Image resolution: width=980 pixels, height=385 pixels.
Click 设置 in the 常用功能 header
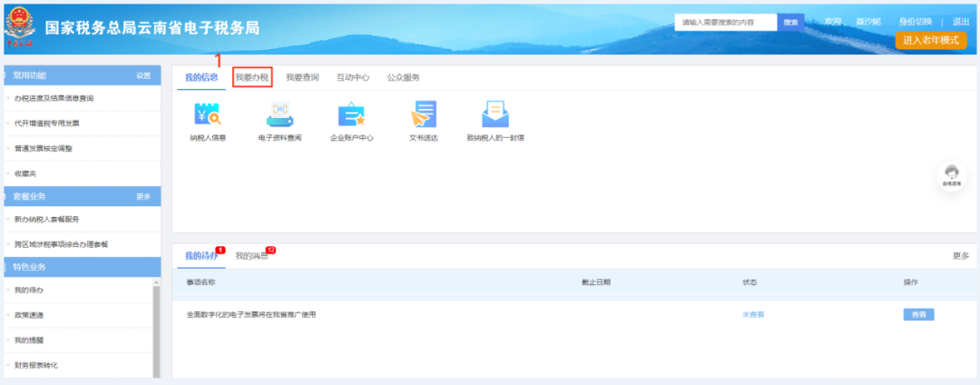click(143, 75)
